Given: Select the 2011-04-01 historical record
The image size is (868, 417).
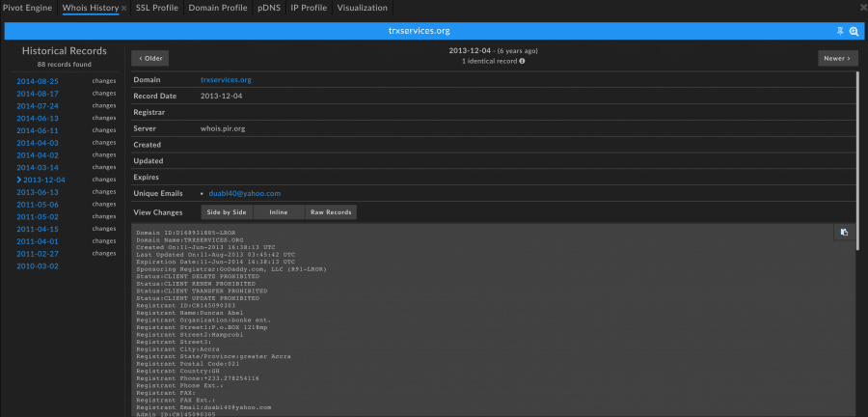Looking at the screenshot, I should pyautogui.click(x=37, y=241).
